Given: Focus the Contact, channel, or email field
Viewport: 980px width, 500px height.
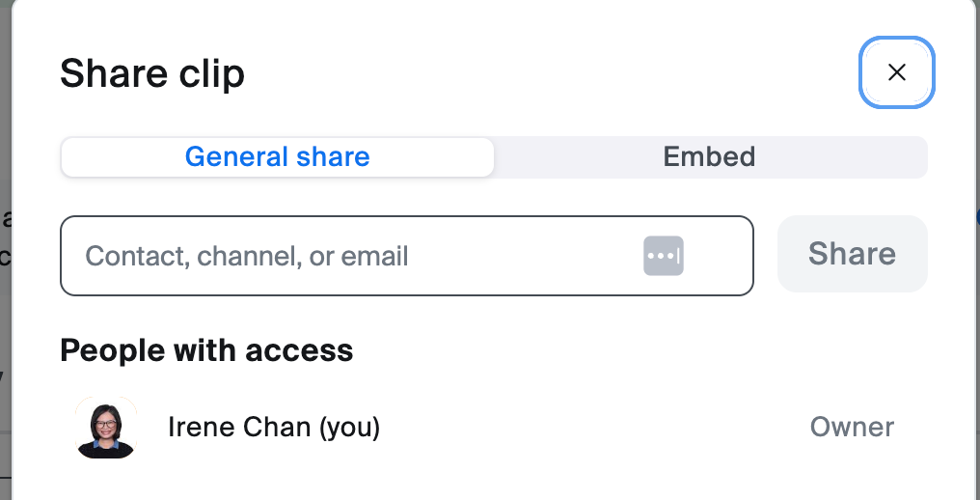Looking at the screenshot, I should pos(347,256).
